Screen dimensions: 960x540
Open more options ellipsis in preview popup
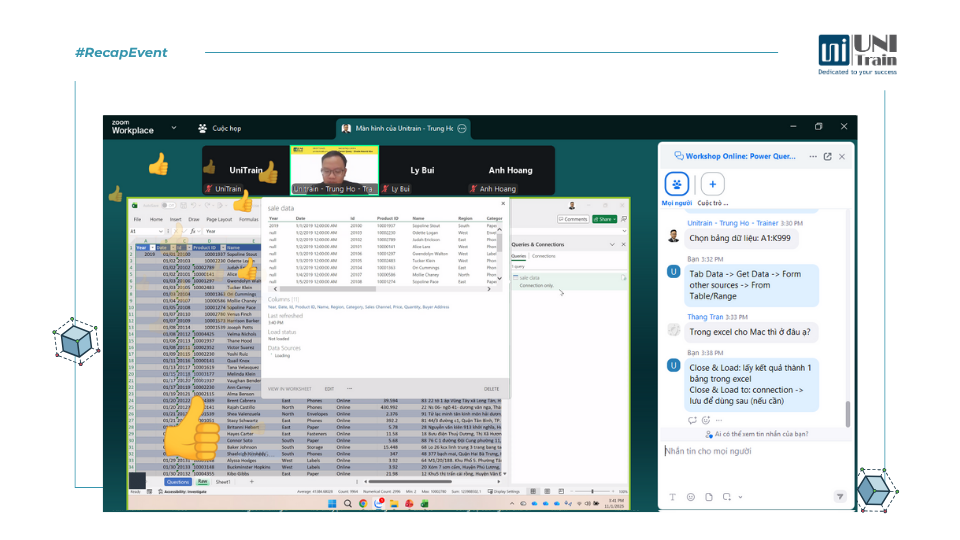click(350, 389)
